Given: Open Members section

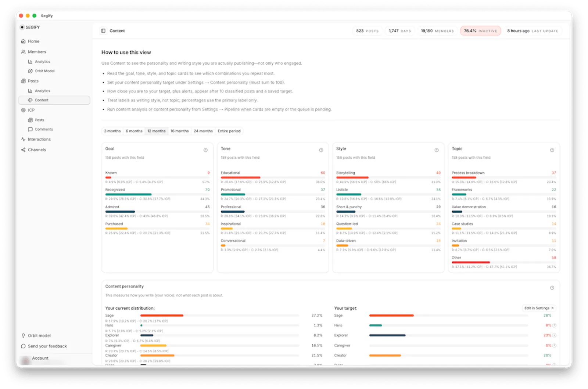Looking at the screenshot, I should 37,52.
